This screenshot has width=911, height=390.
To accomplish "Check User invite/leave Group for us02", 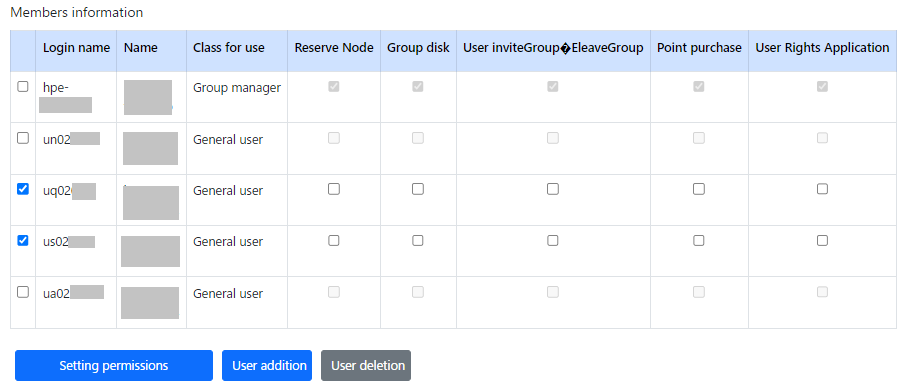I will click(553, 240).
